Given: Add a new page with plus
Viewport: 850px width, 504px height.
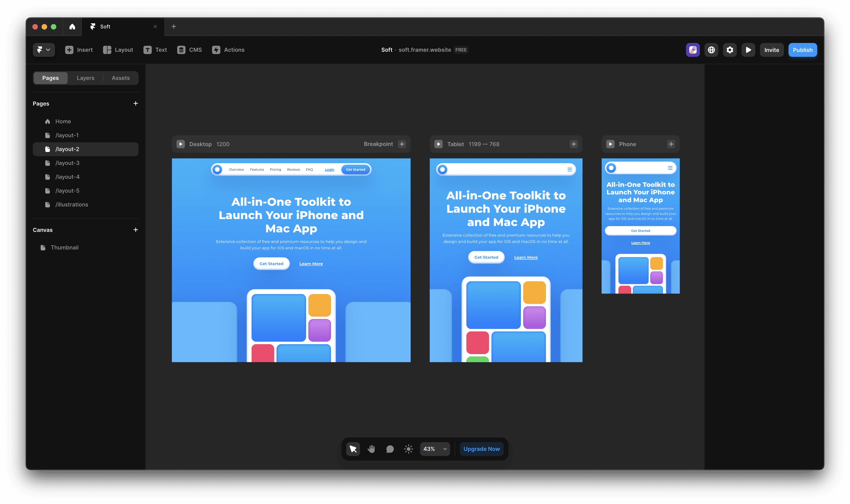Looking at the screenshot, I should [136, 103].
